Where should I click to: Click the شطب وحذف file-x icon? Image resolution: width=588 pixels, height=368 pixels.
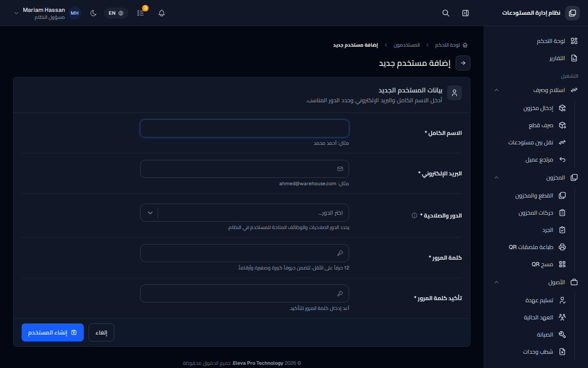click(562, 352)
